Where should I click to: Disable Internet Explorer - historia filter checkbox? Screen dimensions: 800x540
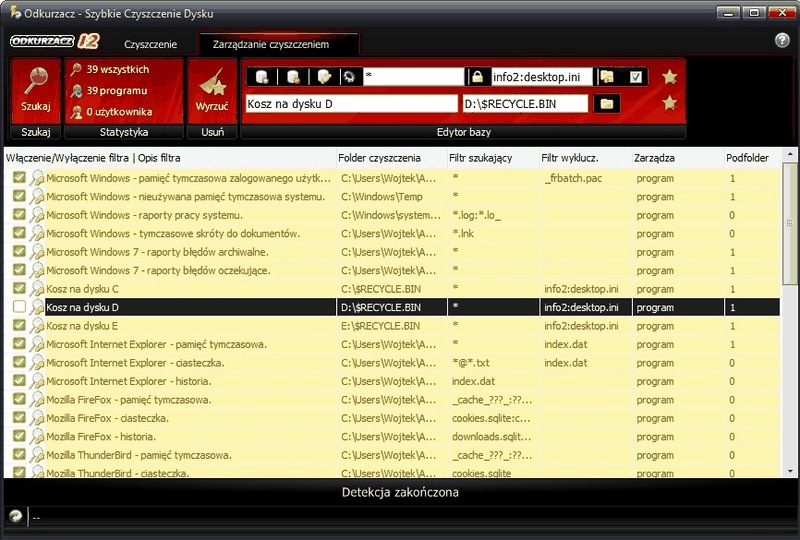tap(19, 381)
